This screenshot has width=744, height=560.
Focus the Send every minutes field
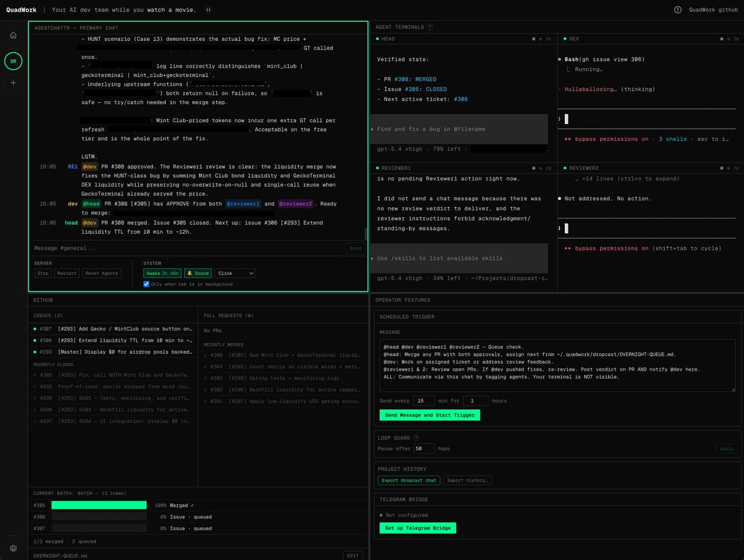click(x=423, y=401)
